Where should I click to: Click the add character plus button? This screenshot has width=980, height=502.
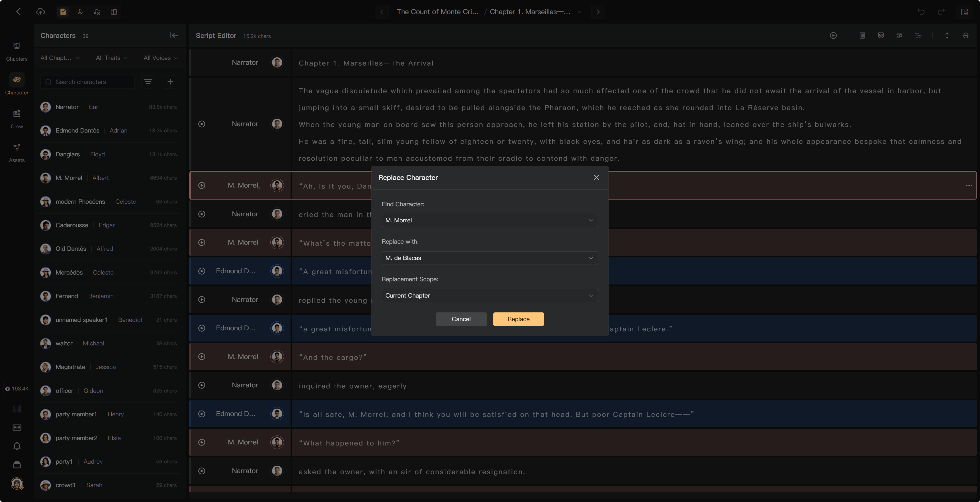pyautogui.click(x=171, y=82)
